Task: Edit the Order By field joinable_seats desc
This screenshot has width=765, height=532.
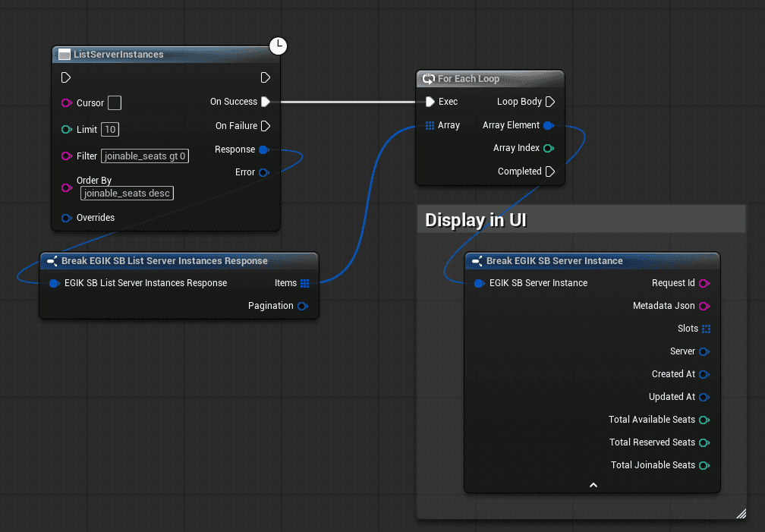Action: (126, 193)
